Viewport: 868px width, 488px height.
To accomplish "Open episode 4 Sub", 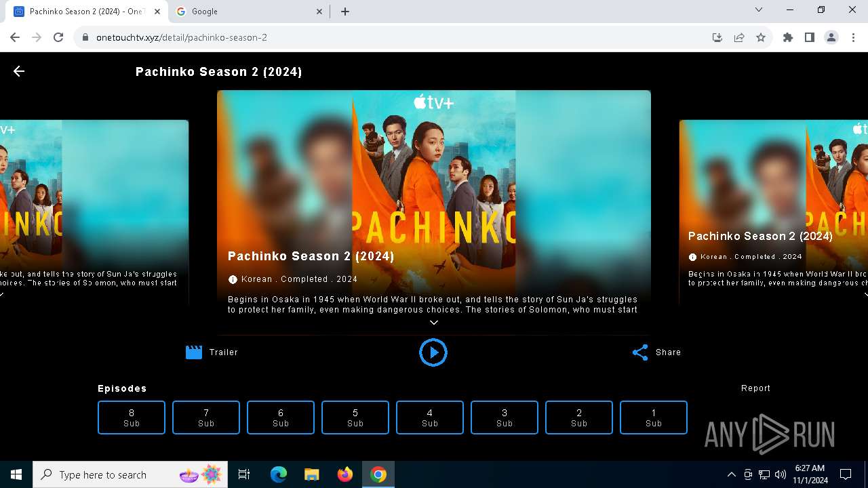I will [x=430, y=418].
